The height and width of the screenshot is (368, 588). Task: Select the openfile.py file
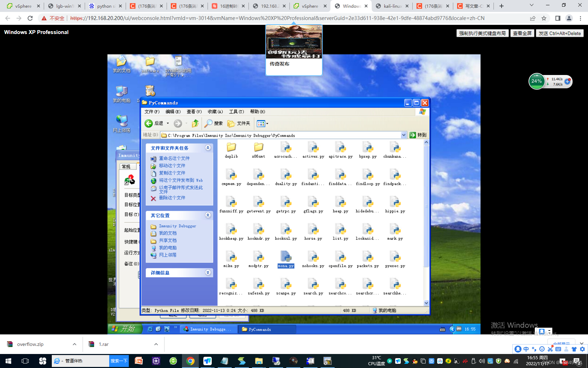coord(341,260)
